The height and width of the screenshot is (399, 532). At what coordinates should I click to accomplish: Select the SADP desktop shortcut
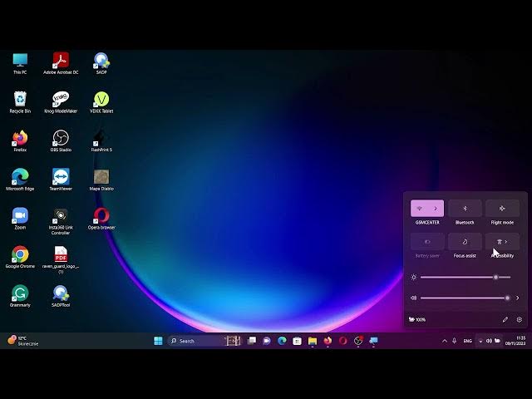(x=101, y=63)
